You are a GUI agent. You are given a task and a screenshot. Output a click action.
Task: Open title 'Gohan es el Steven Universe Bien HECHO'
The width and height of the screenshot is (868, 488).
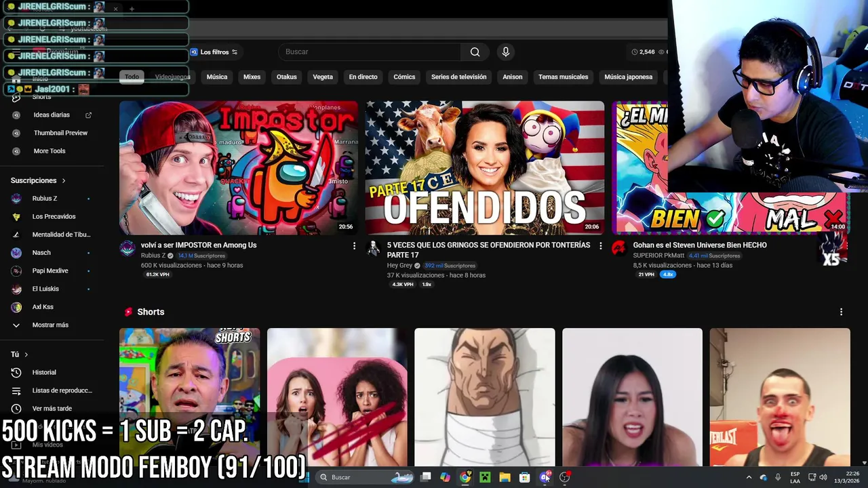[x=700, y=245]
